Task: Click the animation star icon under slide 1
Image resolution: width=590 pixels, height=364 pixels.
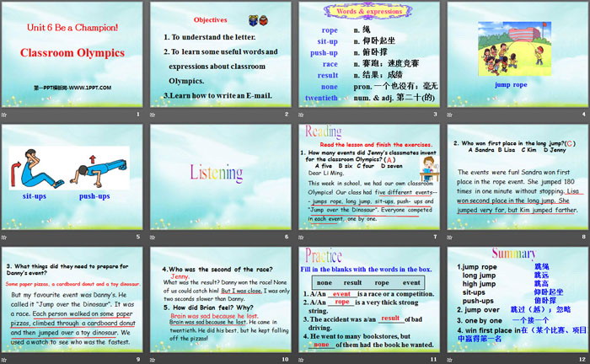Action: 4,115
